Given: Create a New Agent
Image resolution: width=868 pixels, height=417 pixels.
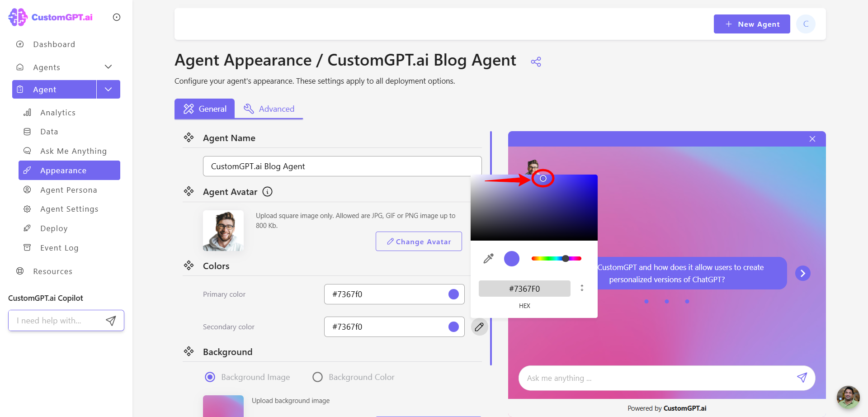Looking at the screenshot, I should point(752,24).
